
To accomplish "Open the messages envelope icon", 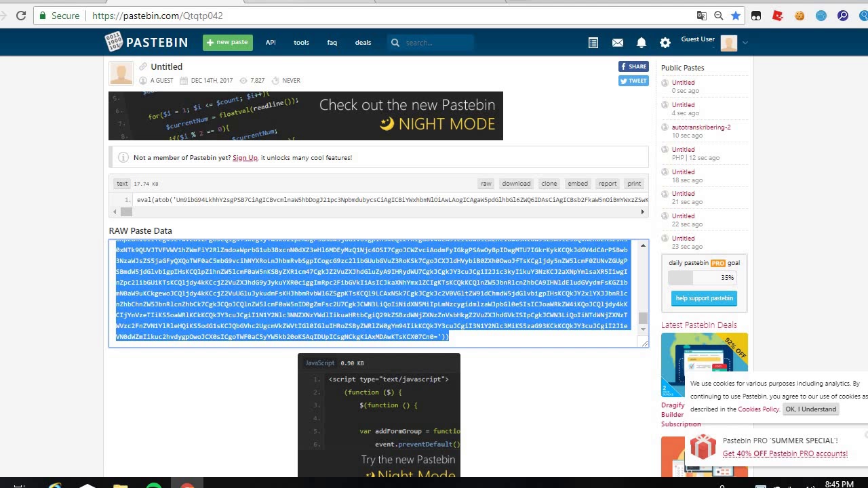I will (x=618, y=43).
